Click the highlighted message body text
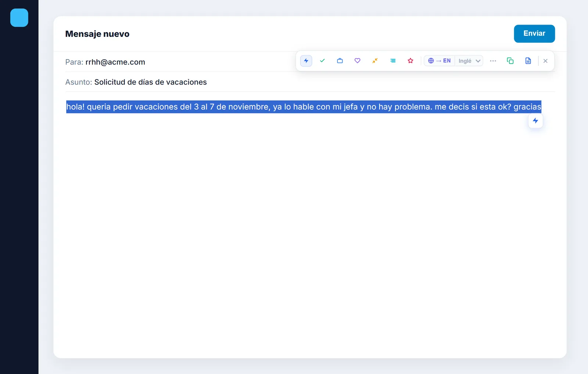 coord(304,107)
